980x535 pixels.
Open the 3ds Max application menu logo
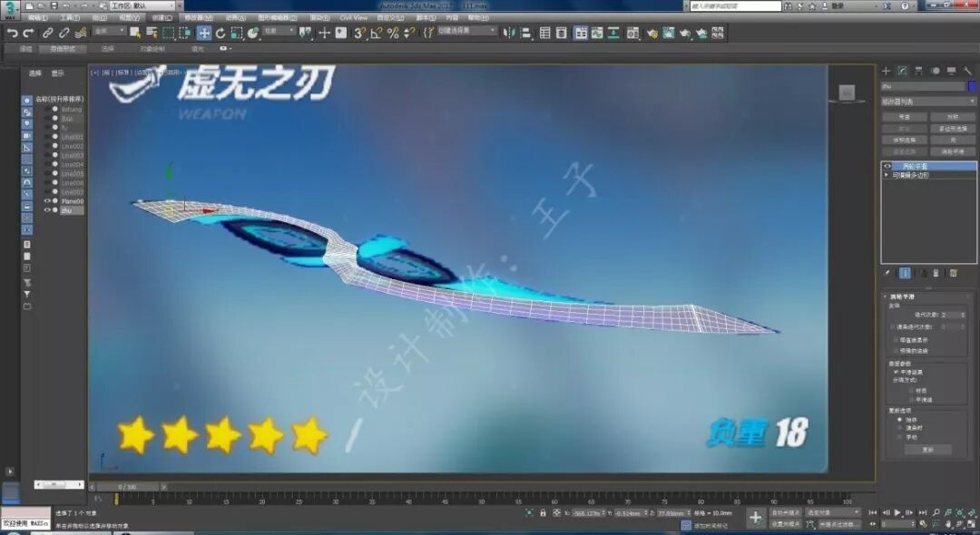[11, 10]
